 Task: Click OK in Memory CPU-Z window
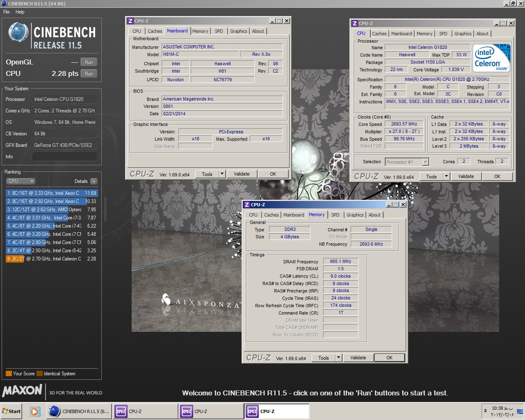click(390, 358)
